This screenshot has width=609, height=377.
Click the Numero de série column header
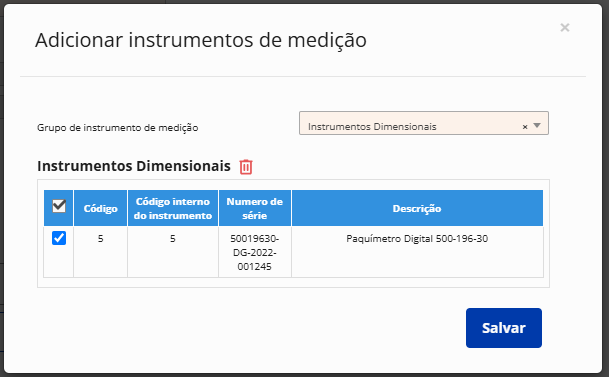tap(255, 208)
